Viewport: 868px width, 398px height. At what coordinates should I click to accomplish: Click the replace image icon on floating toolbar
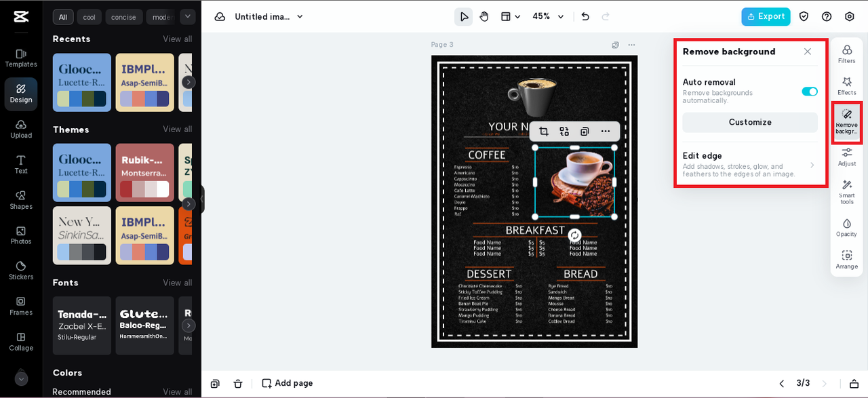564,132
